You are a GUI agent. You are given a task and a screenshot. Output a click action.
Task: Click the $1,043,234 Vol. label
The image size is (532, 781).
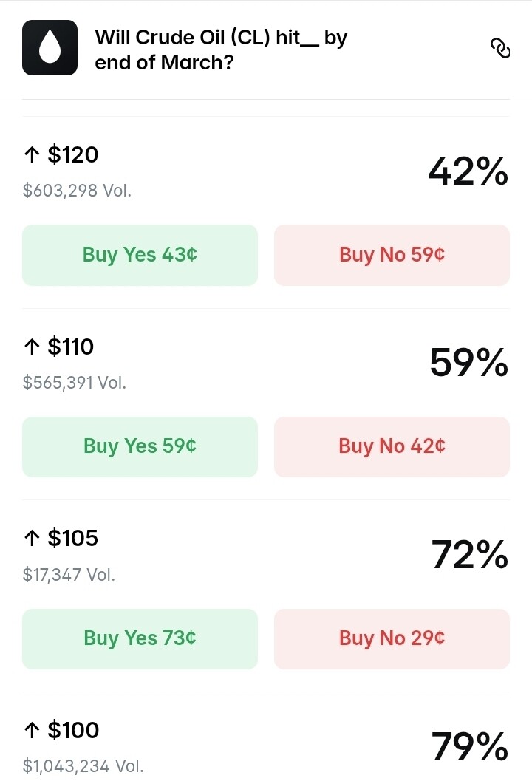click(x=83, y=765)
